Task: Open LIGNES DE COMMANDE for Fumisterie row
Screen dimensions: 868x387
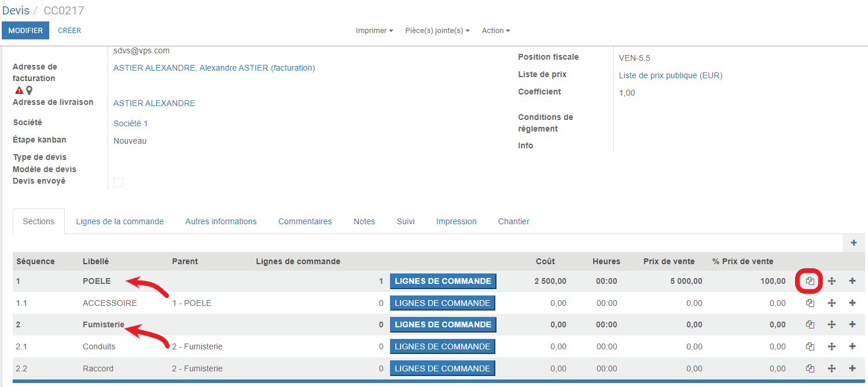Action: [443, 325]
